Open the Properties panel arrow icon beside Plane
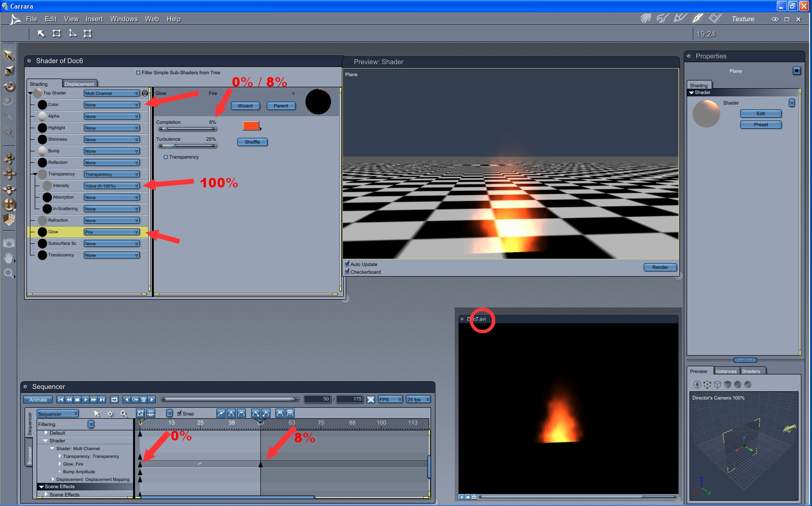Screen dimensions: 812x506 pos(797,71)
